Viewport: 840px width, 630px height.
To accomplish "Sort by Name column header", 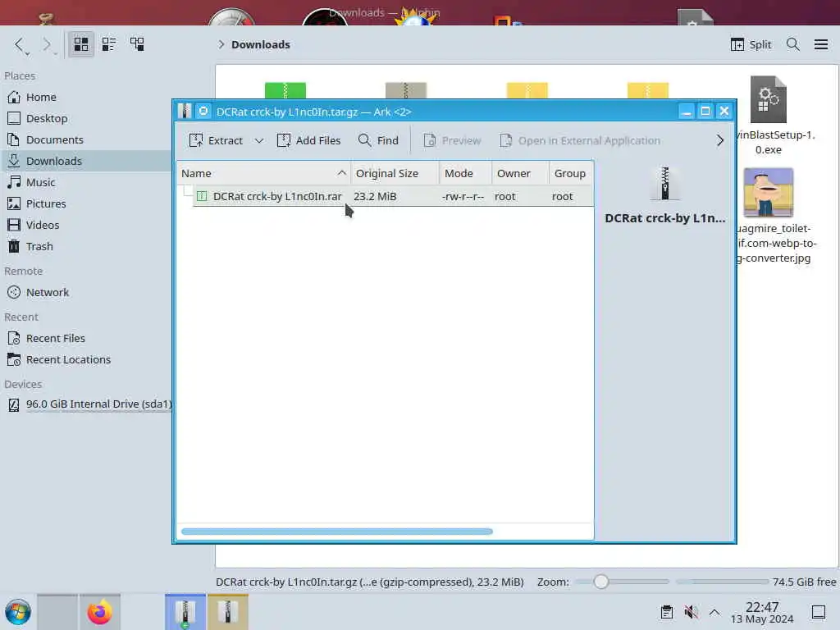I will click(x=263, y=174).
